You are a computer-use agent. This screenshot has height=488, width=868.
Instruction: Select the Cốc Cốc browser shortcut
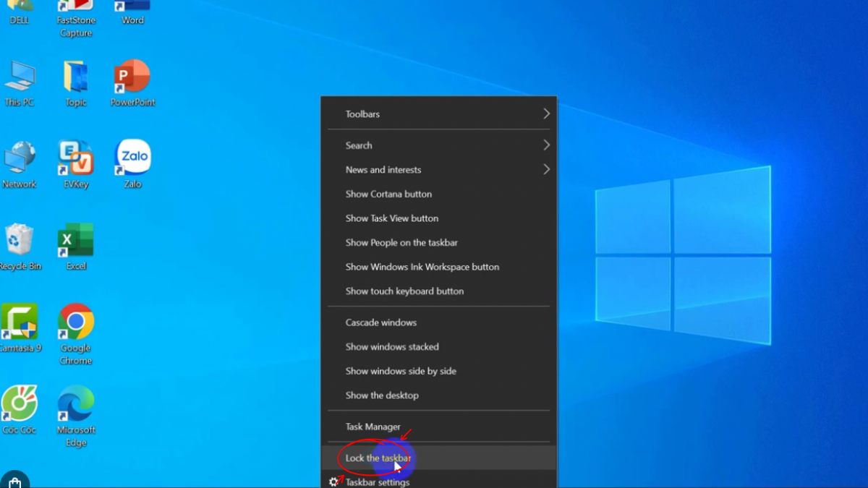click(x=20, y=411)
